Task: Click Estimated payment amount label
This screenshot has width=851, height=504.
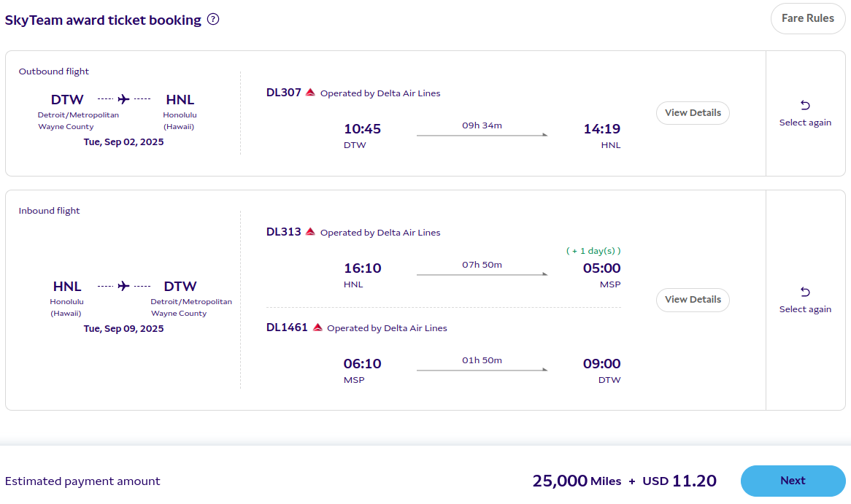Action: pos(82,481)
